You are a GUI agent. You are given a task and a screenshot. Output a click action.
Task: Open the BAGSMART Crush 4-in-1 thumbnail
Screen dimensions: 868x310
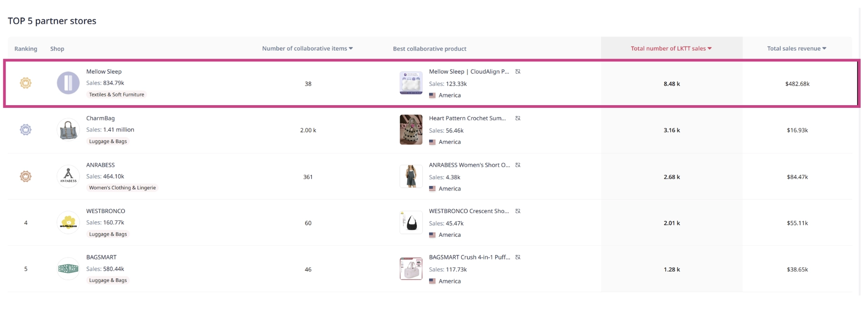pos(411,269)
